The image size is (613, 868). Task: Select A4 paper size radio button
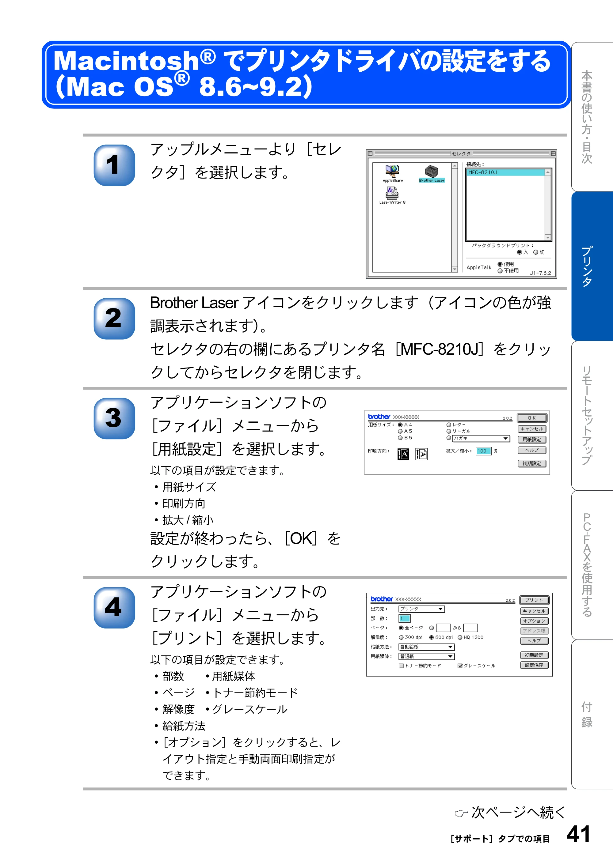tap(400, 425)
